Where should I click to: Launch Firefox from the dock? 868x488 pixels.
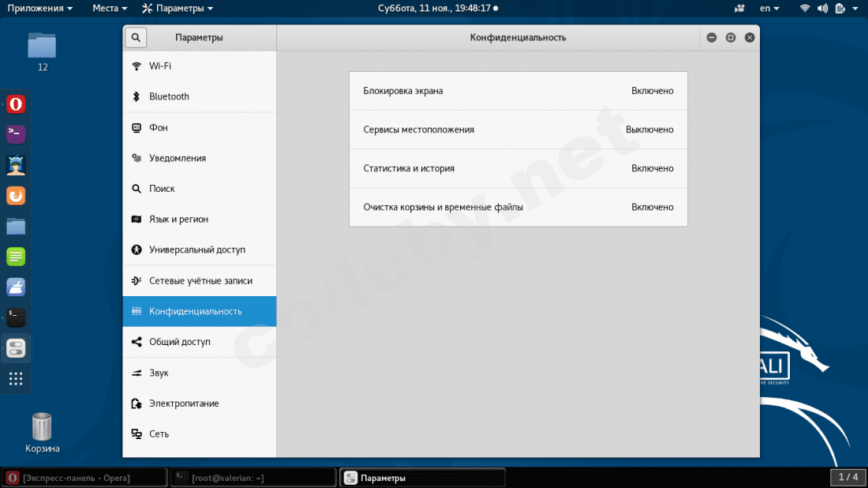pyautogui.click(x=16, y=196)
